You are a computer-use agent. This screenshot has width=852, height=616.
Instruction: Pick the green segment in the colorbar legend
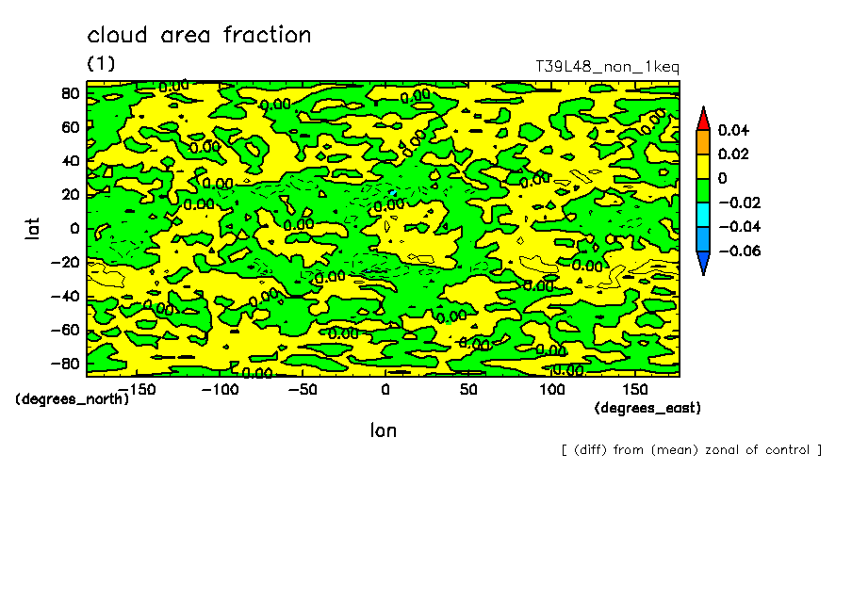coord(703,190)
